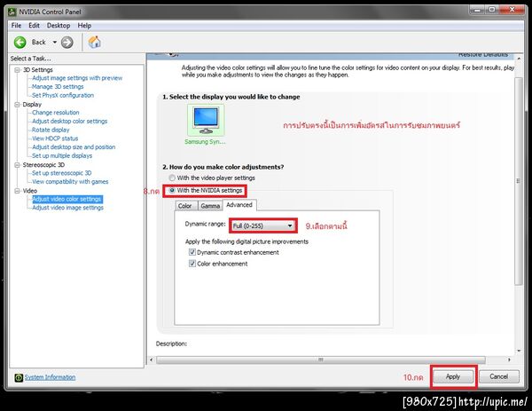Open Adjust video image settings

click(68, 208)
